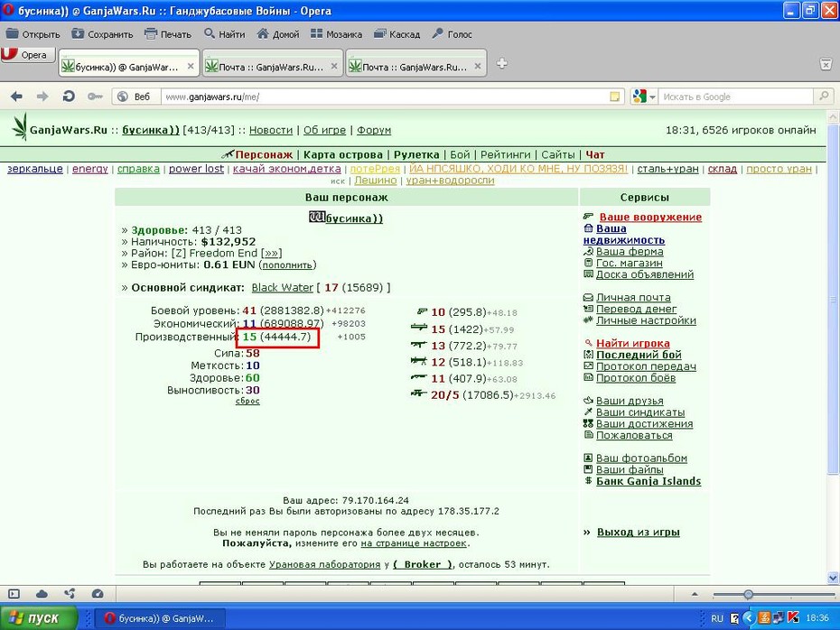840x630 pixels.
Task: Click the пополнить EUN link
Action: tap(287, 265)
